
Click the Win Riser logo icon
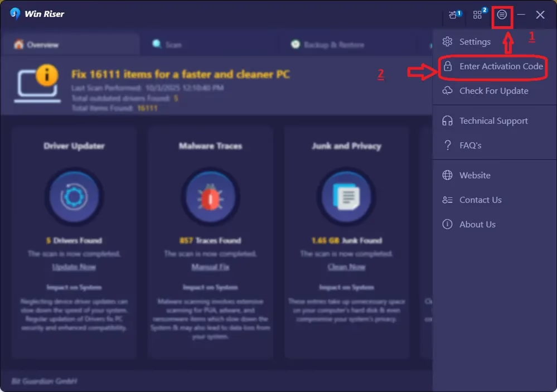tap(15, 14)
